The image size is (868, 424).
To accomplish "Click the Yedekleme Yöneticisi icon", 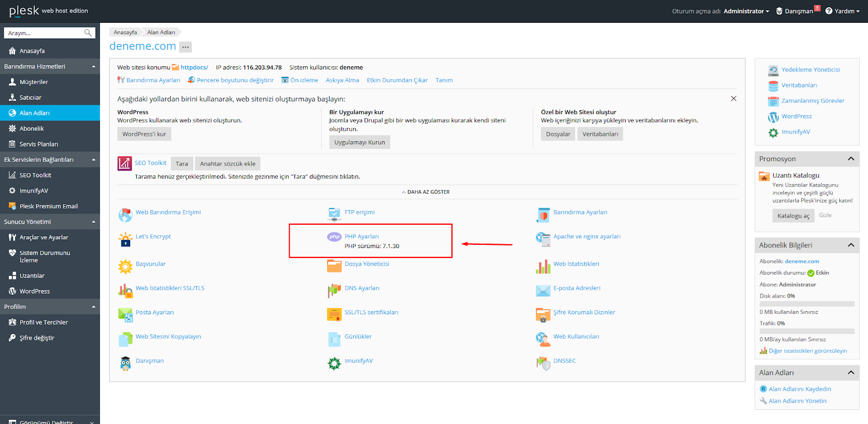I will 773,71.
